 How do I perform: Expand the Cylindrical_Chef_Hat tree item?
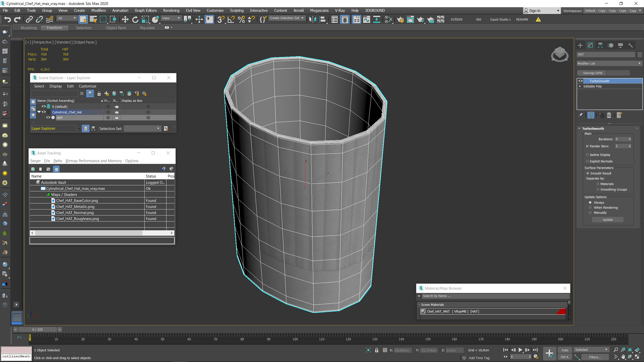point(39,112)
